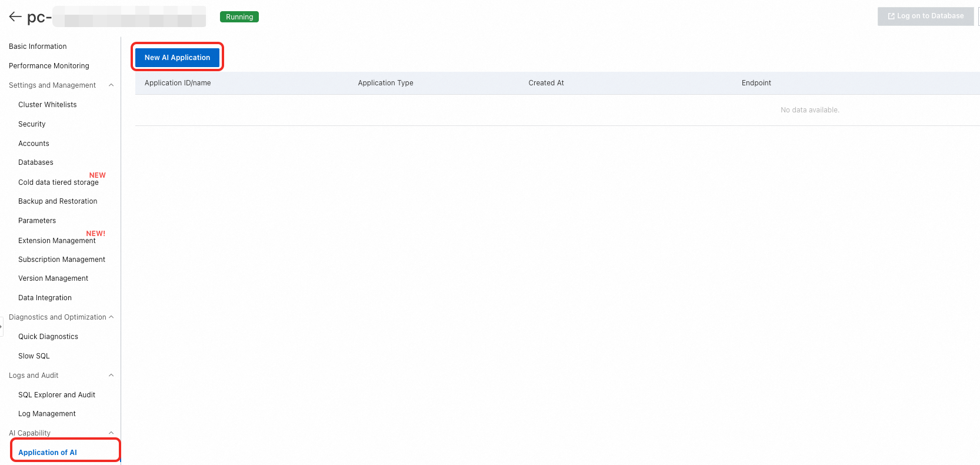Screen dimensions: 980x465
Task: Go back using the left arrow icon
Action: (x=15, y=16)
